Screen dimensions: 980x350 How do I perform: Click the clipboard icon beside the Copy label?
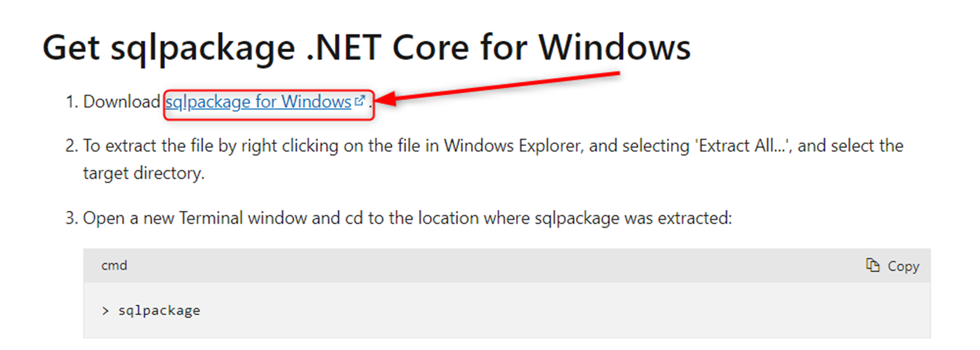coord(872,265)
